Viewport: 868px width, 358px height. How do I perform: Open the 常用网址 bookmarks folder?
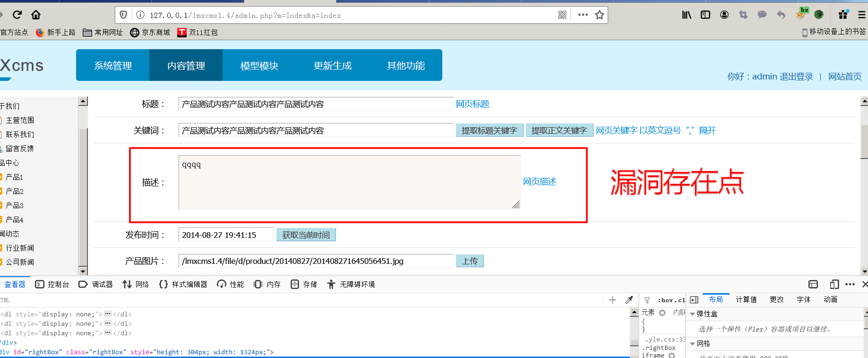(103, 32)
